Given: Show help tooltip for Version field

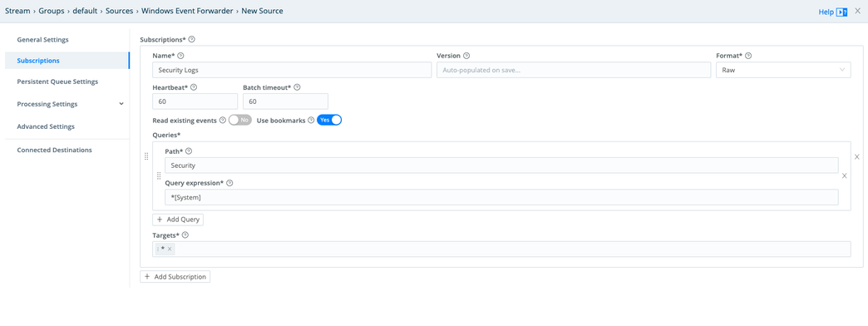Looking at the screenshot, I should click(466, 56).
